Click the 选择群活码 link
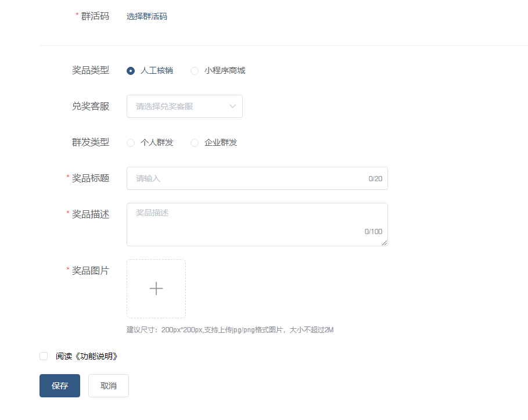 coord(147,17)
